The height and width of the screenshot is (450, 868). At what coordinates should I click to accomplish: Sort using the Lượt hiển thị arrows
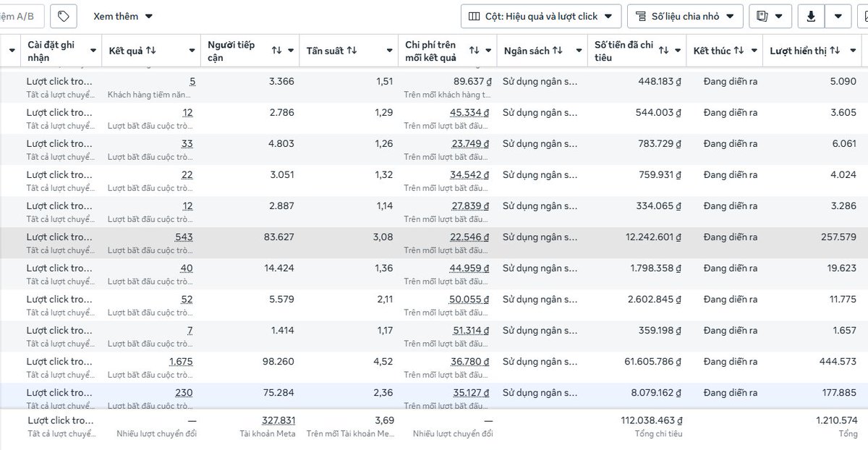pyautogui.click(x=835, y=51)
